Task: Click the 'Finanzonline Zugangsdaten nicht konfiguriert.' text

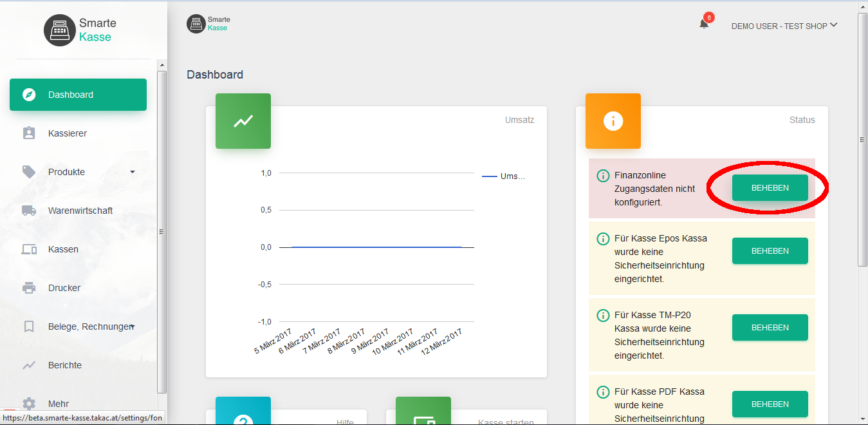Action: (x=654, y=189)
